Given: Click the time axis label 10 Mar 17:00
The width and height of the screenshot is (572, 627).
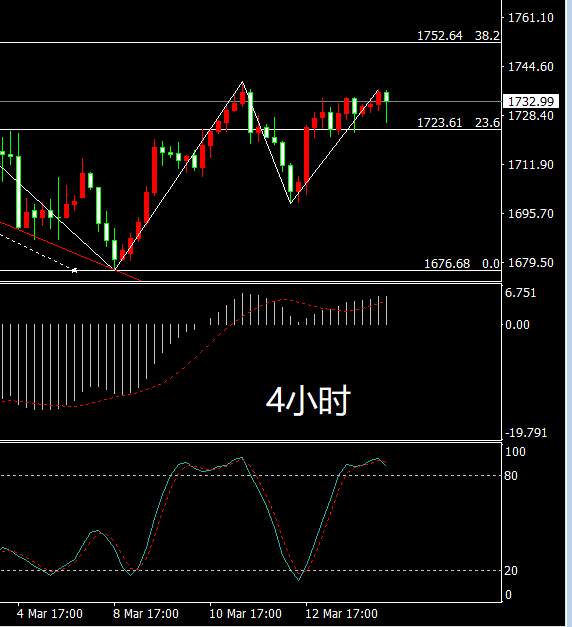Looking at the screenshot, I should 245,613.
